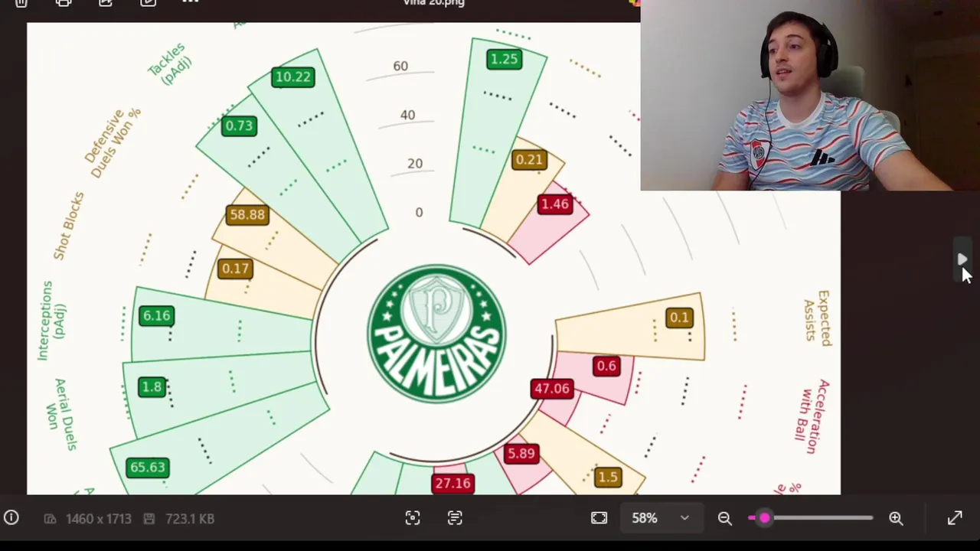Click the 0 scale tick label

point(419,212)
